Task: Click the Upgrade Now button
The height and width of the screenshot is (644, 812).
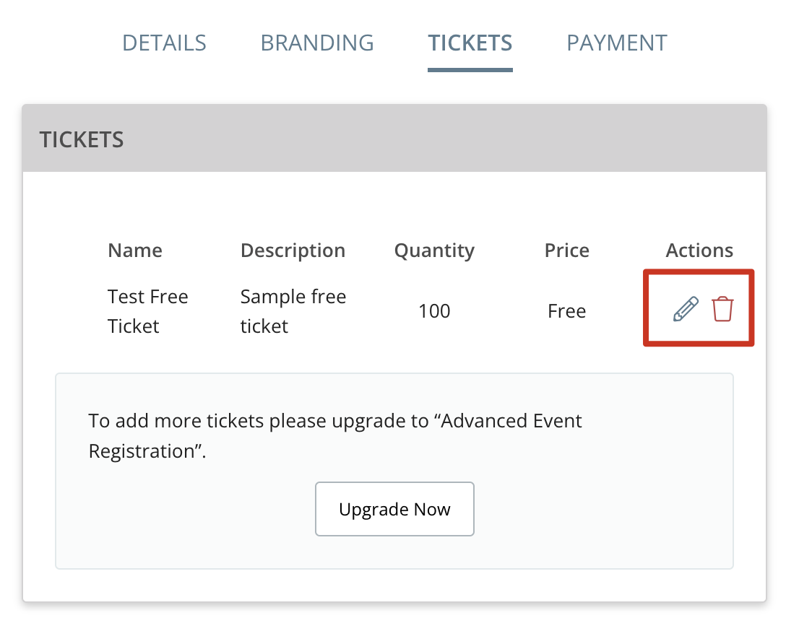Action: coord(394,509)
